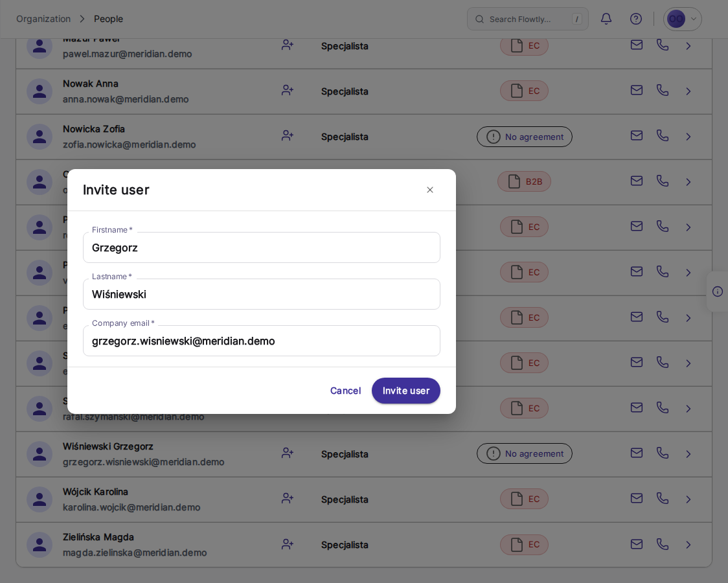The height and width of the screenshot is (583, 728).
Task: Confirm with the Invite user button
Action: coord(406,391)
